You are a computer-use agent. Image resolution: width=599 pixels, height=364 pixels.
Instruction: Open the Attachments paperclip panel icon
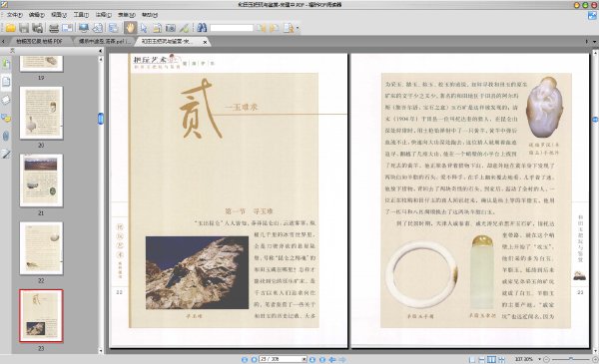click(x=6, y=136)
